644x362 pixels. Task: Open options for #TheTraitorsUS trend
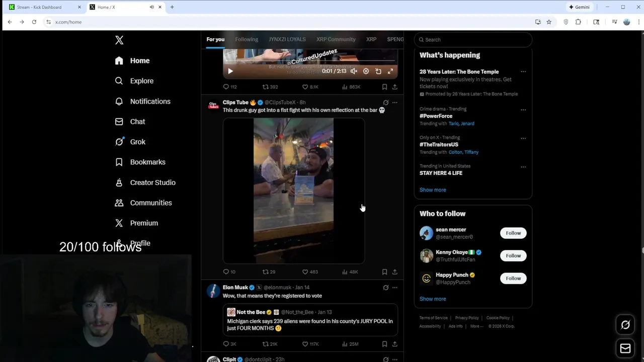523,138
